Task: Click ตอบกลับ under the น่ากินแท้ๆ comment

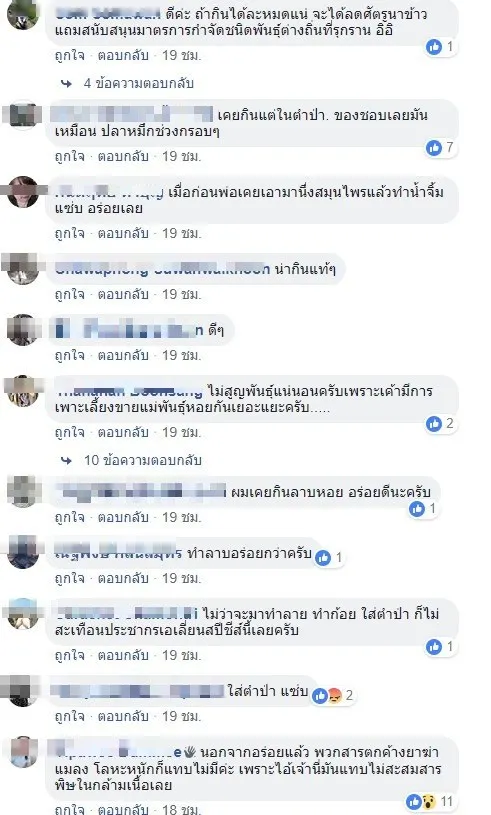Action: 123,295
